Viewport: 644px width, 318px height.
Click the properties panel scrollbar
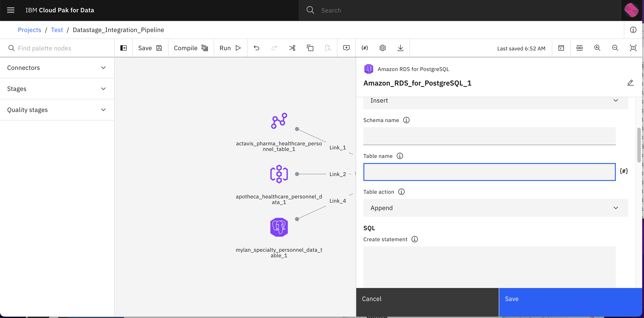639,145
